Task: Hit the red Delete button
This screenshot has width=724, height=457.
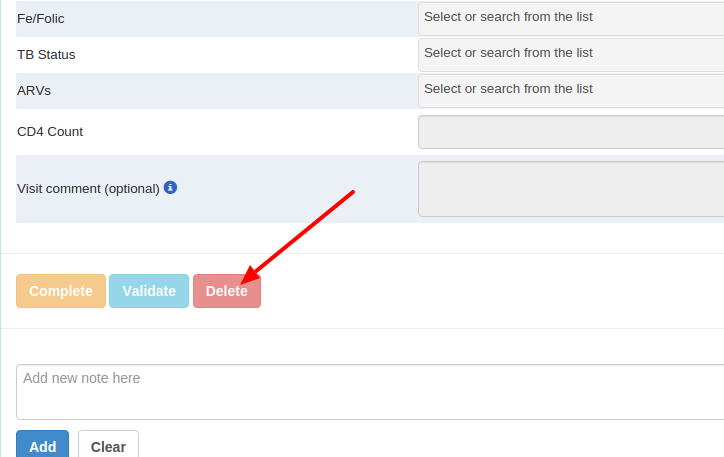Action: click(227, 291)
